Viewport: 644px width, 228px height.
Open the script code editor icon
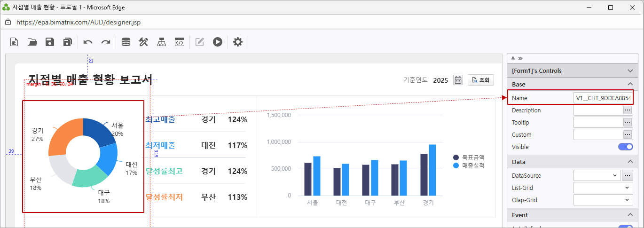point(179,42)
